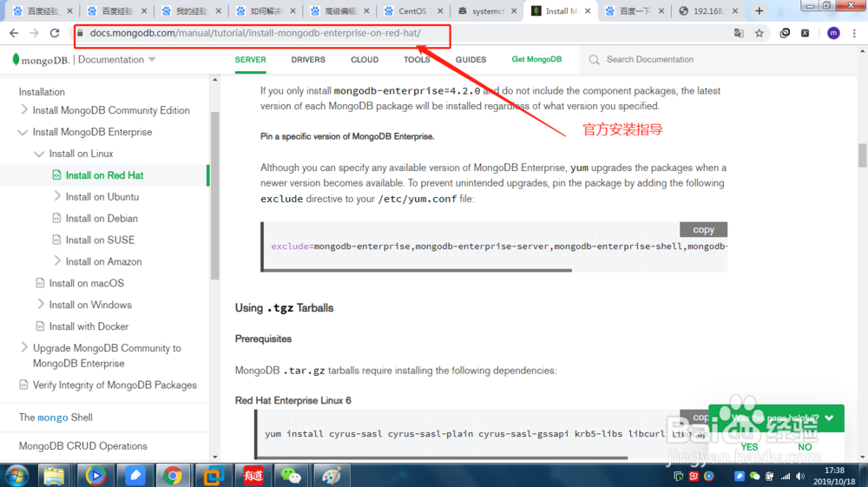868x487 pixels.
Task: Go back with the browser back arrow
Action: click(x=14, y=33)
